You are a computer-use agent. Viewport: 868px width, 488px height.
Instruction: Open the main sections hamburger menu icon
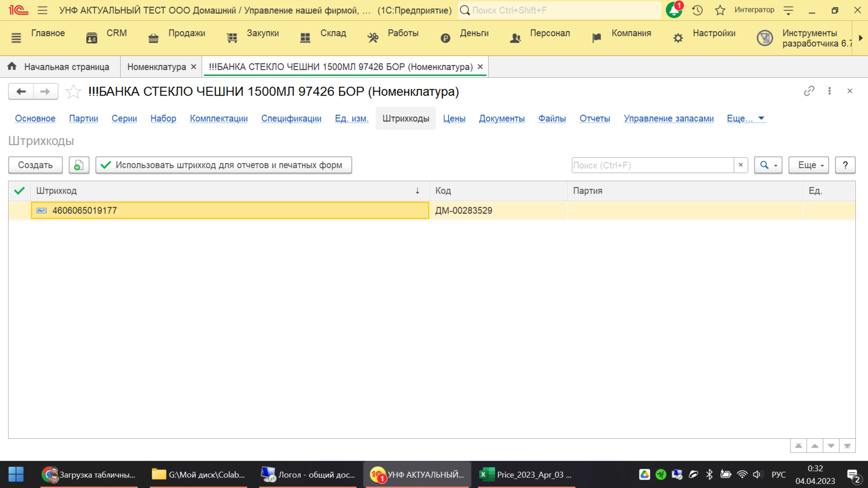click(x=16, y=38)
